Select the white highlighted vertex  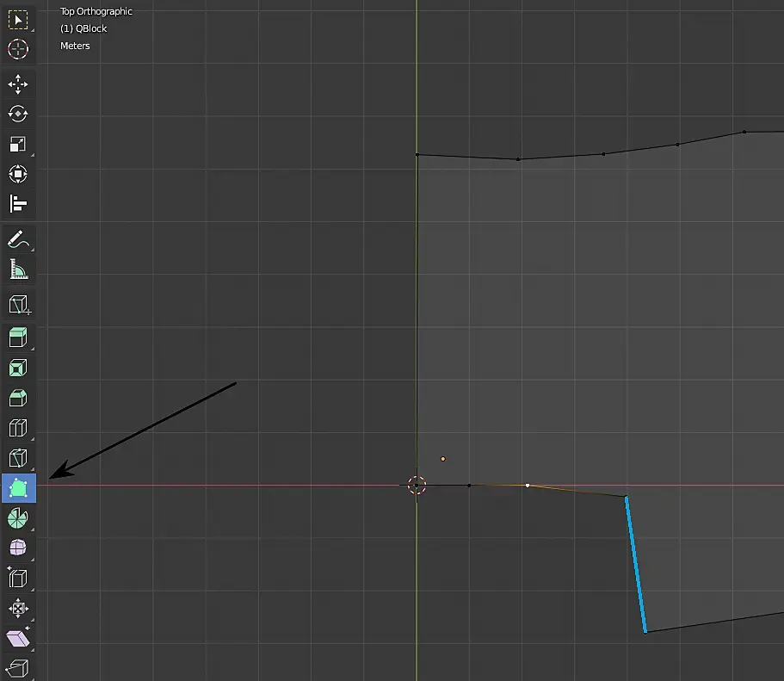tap(528, 485)
